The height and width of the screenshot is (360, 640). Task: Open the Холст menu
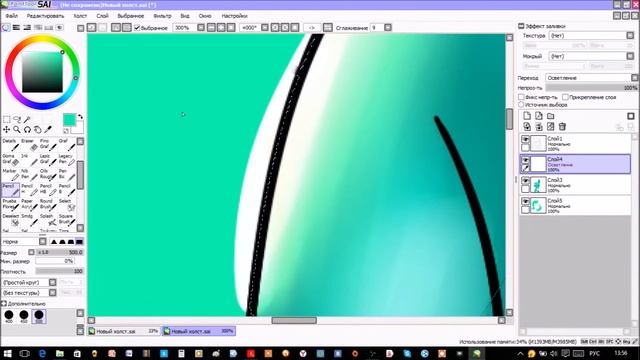tap(80, 16)
